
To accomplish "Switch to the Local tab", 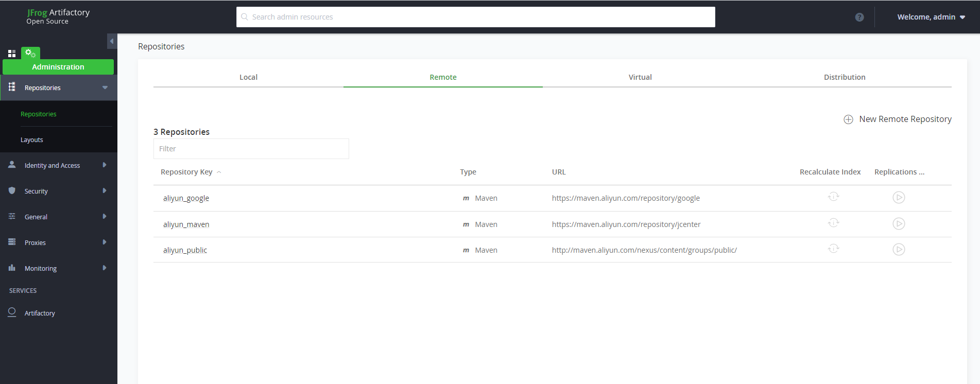I will (x=248, y=77).
